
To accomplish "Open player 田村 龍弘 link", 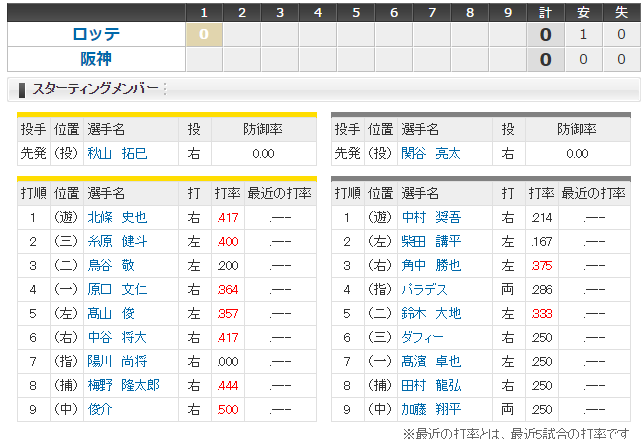I will pos(431,385).
